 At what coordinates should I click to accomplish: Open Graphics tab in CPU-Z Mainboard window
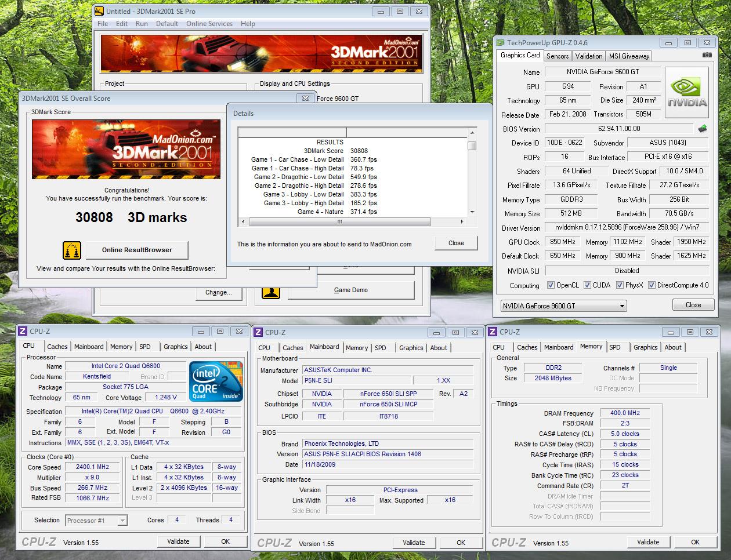[411, 348]
